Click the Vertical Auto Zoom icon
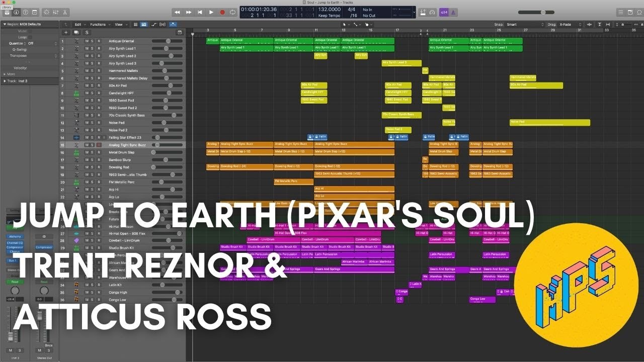Screen dimensions: 644x362 601,24
